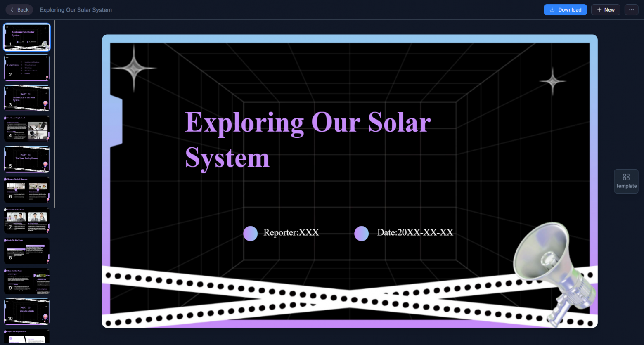This screenshot has width=644, height=345.
Task: Select slide 9 thumbnail
Action: (x=27, y=281)
